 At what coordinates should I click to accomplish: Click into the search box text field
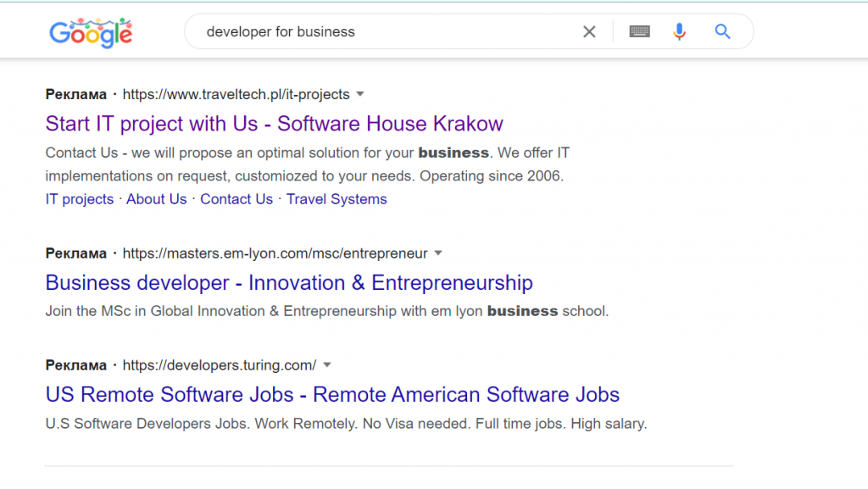[381, 32]
